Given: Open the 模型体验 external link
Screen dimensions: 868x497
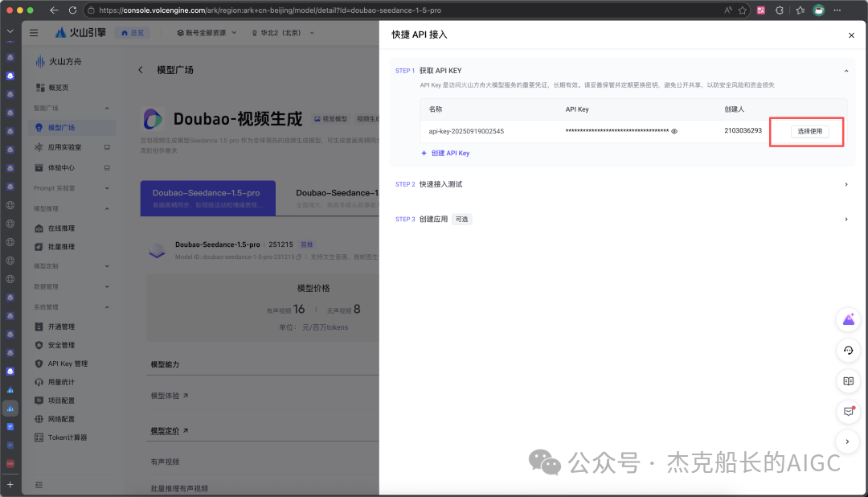Looking at the screenshot, I should click(170, 396).
